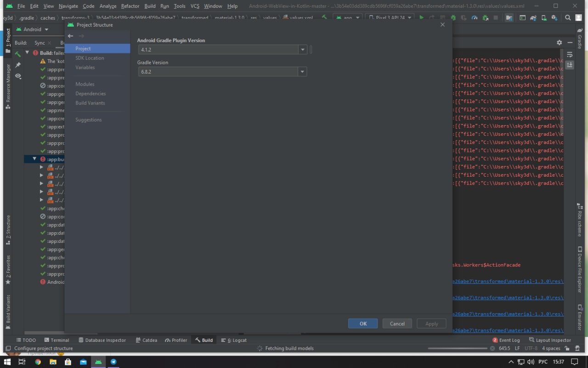Change LF line separator in status bar
Image resolution: width=588 pixels, height=368 pixels.
tap(517, 348)
